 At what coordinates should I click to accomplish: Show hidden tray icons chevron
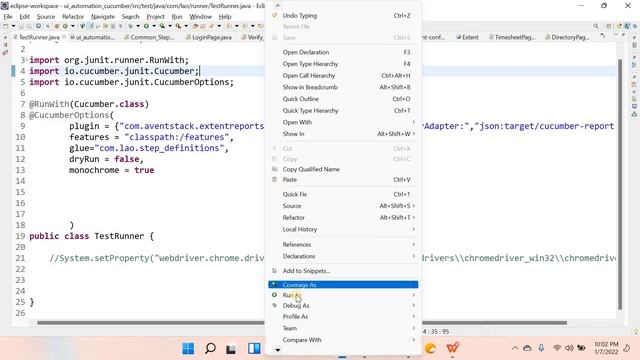click(x=515, y=348)
